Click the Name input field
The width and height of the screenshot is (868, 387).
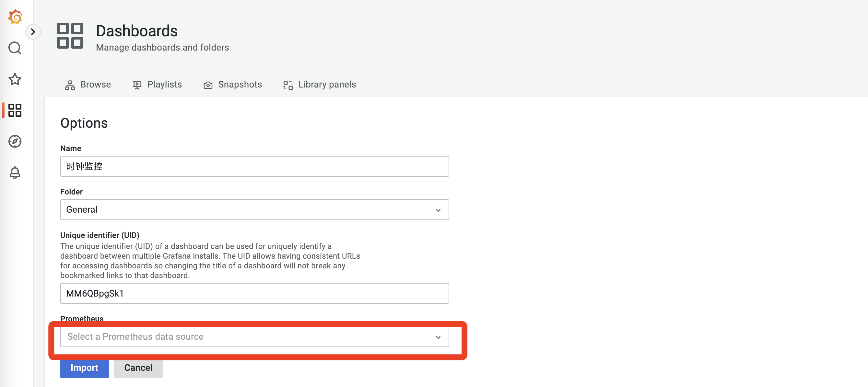[254, 166]
